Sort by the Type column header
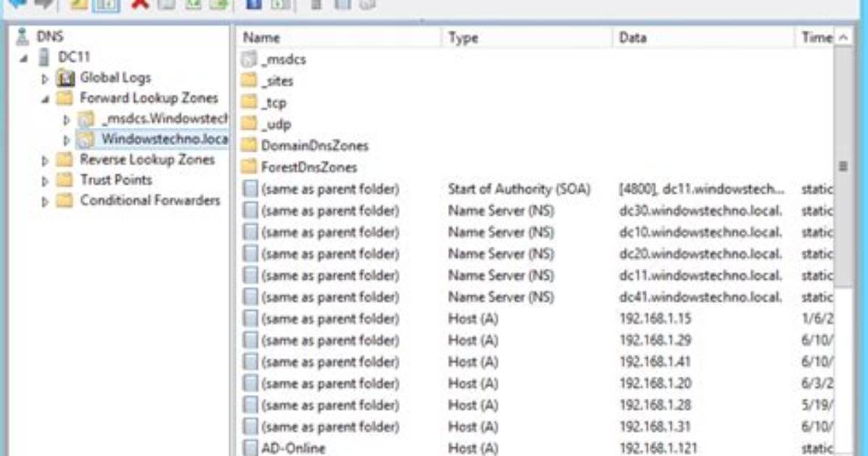The image size is (868, 456). pos(526,38)
